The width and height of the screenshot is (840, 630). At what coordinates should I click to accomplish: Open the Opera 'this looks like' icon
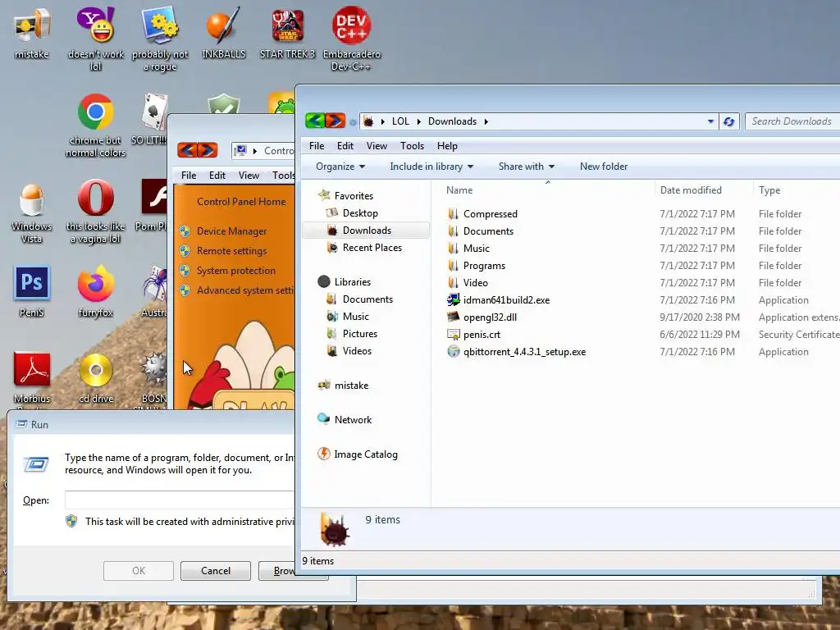click(96, 212)
